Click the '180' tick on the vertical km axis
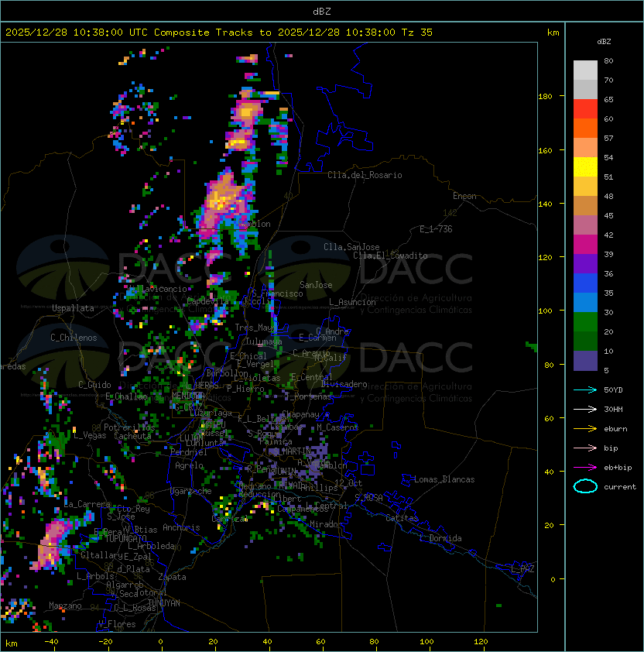Screen dimensions: 644x652 pyautogui.click(x=545, y=97)
